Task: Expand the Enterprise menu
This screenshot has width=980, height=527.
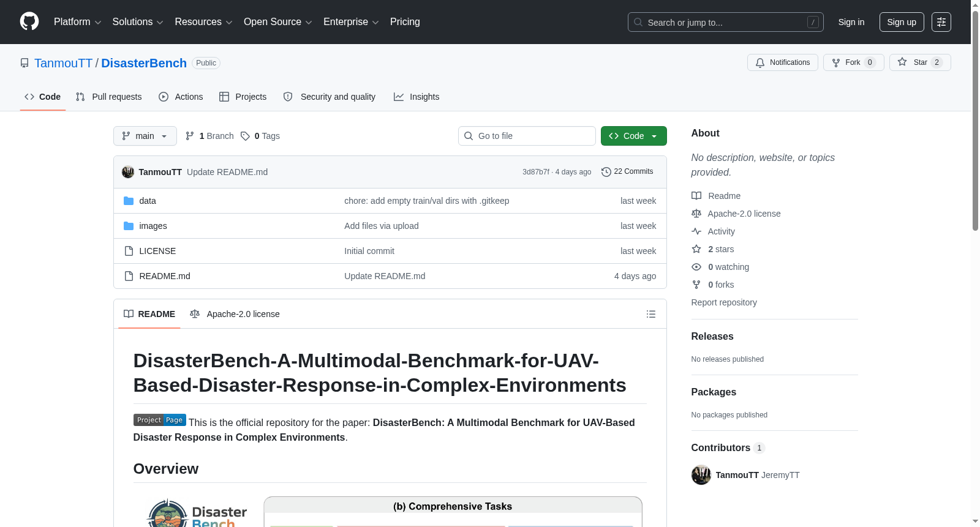Action: pos(351,22)
